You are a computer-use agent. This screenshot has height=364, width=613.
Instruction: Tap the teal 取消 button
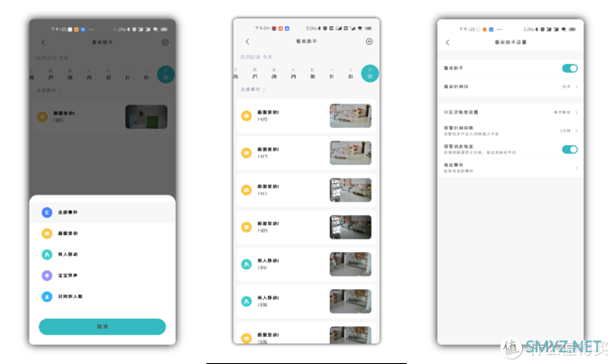point(103,326)
